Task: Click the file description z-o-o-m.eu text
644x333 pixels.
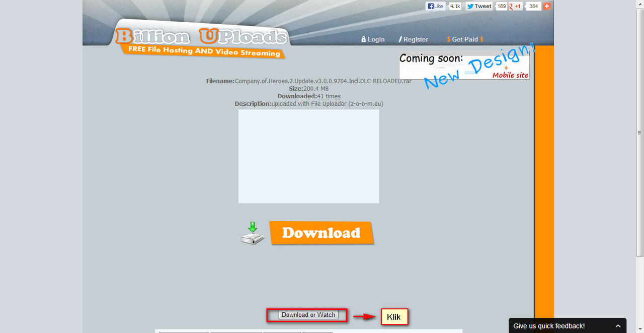Action: [x=309, y=104]
